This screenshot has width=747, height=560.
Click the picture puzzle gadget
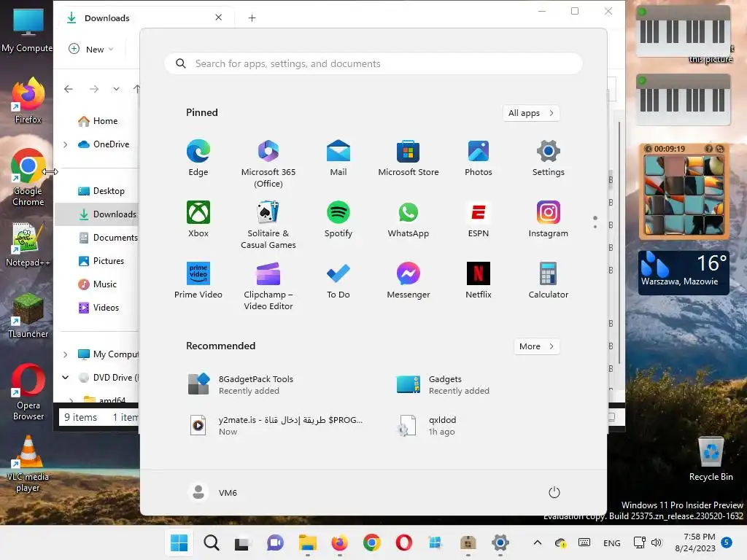[x=684, y=192]
